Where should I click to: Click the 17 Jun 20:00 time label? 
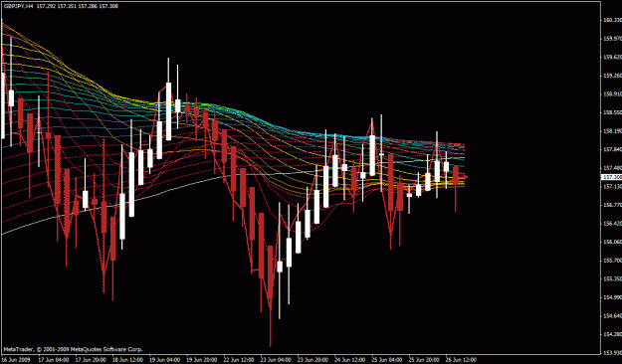pyautogui.click(x=91, y=360)
